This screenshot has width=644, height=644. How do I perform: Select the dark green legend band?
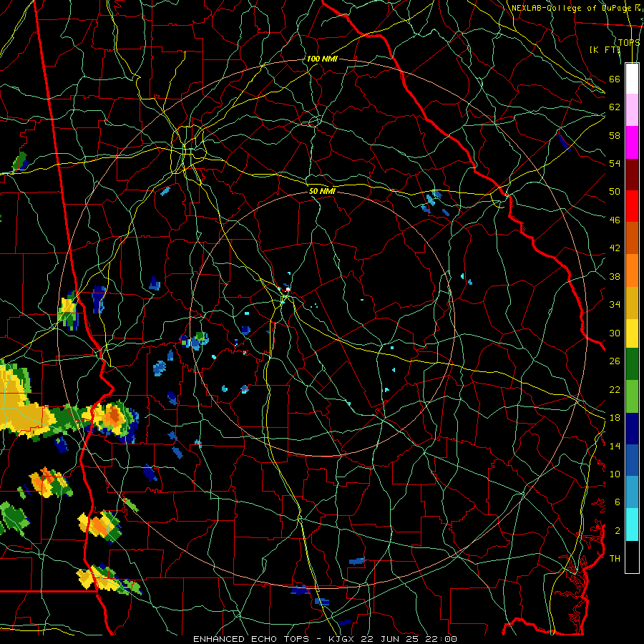[632, 364]
